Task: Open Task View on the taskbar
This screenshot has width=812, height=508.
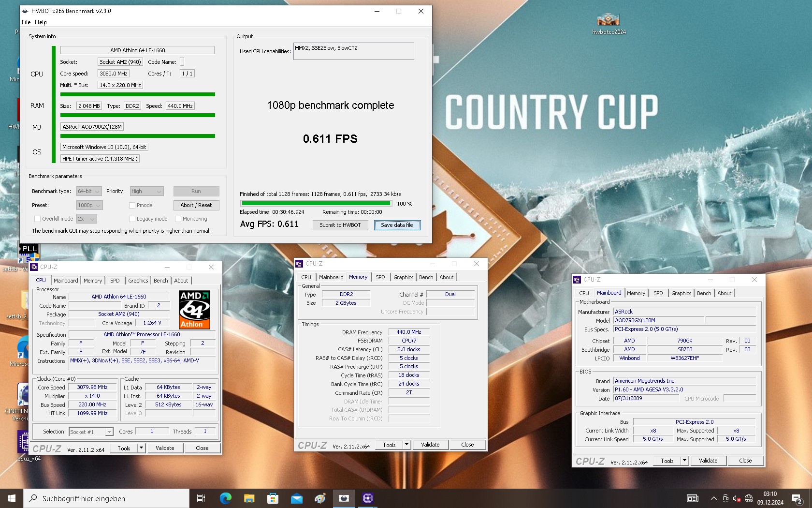Action: point(201,498)
